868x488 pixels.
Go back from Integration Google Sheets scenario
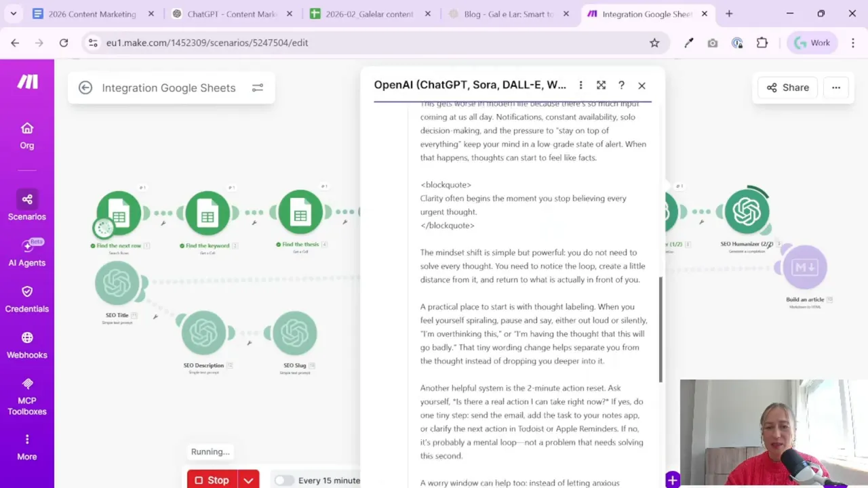click(x=85, y=87)
